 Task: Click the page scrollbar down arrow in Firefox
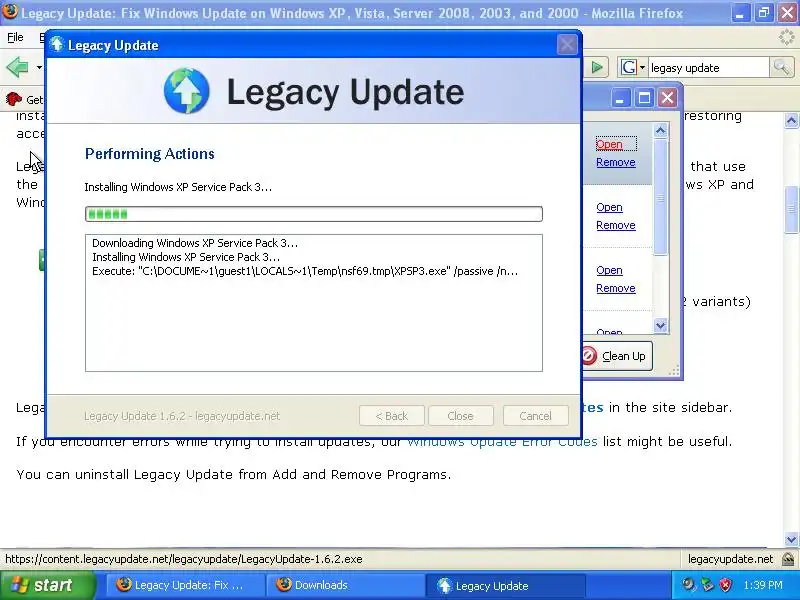[x=791, y=539]
